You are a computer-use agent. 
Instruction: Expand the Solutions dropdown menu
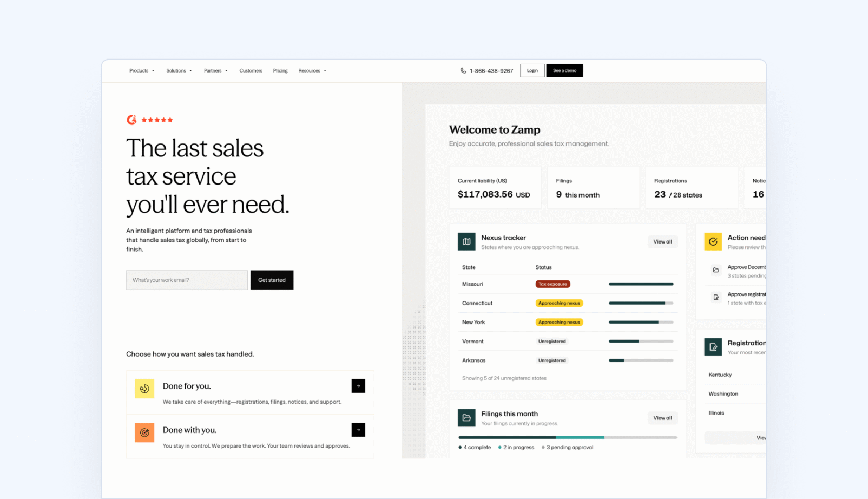[x=179, y=70]
